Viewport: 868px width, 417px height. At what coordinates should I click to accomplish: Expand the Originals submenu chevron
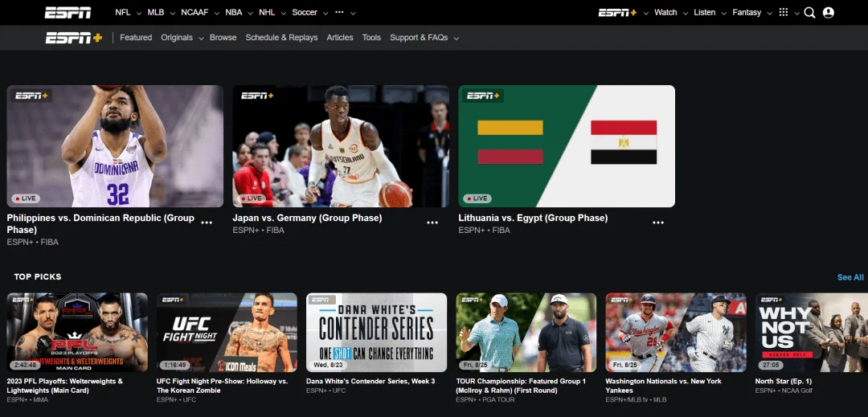pyautogui.click(x=201, y=38)
